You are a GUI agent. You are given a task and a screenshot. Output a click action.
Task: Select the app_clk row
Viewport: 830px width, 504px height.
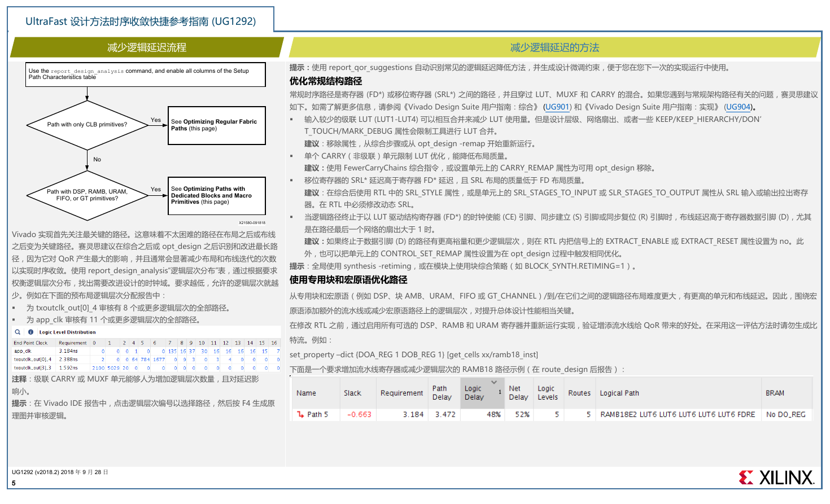tap(146, 351)
